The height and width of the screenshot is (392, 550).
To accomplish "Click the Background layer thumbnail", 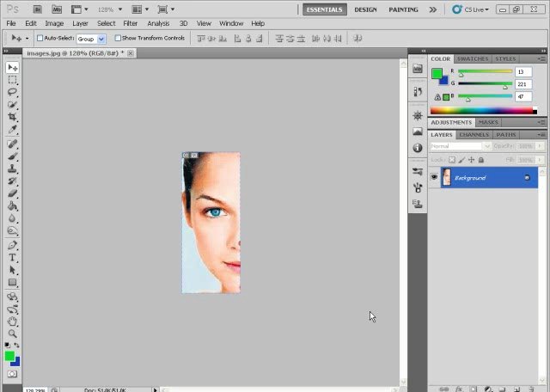I will pyautogui.click(x=446, y=177).
